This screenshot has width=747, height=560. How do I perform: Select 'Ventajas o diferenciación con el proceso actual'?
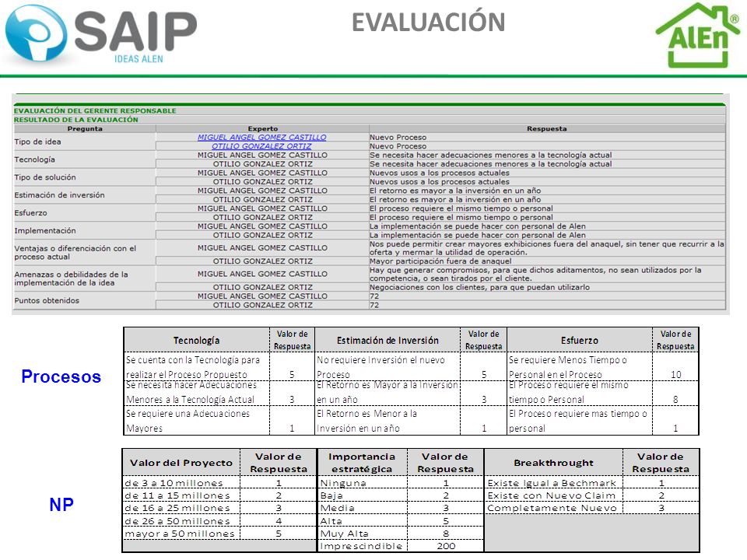point(75,252)
